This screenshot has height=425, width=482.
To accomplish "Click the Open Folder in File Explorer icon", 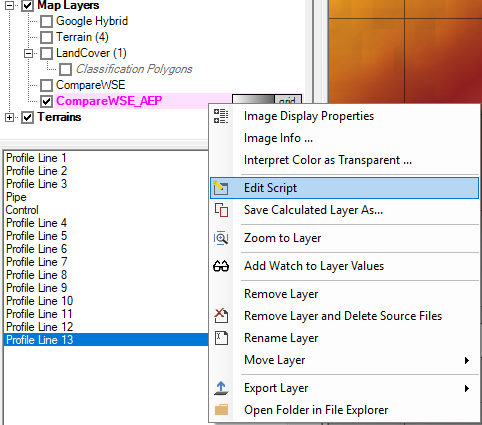I will (x=221, y=410).
